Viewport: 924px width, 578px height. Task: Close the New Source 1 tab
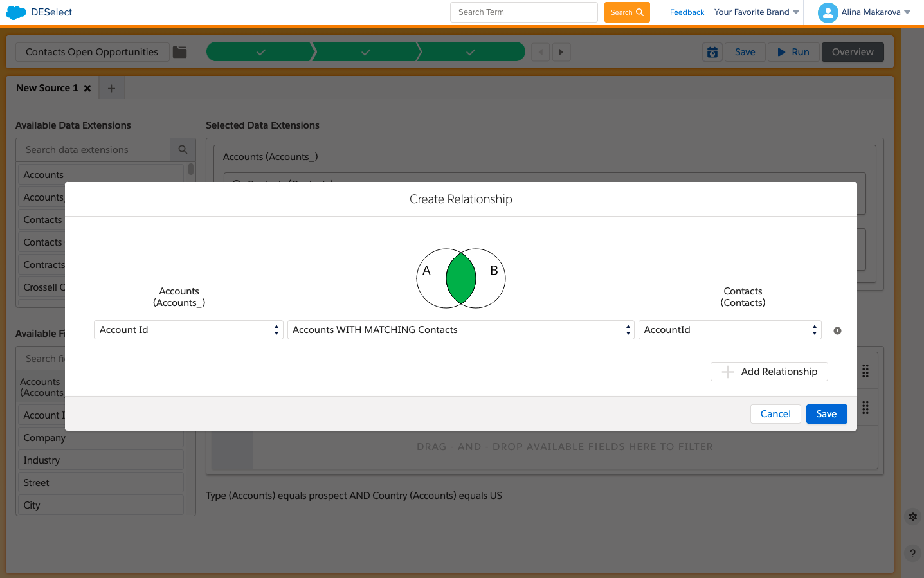[87, 88]
